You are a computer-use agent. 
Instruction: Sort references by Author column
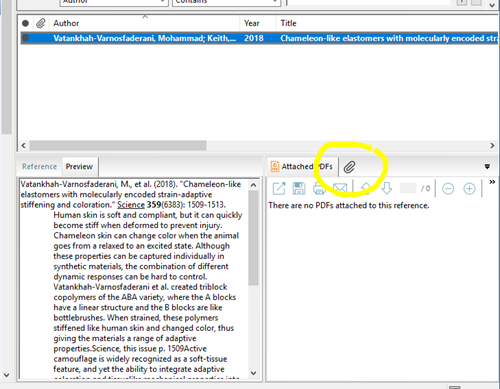(144, 23)
